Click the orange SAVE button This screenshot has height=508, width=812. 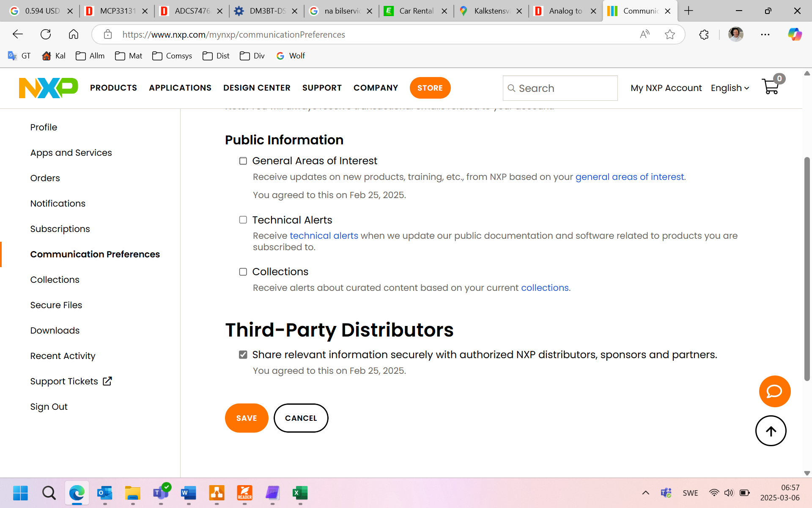pos(247,418)
